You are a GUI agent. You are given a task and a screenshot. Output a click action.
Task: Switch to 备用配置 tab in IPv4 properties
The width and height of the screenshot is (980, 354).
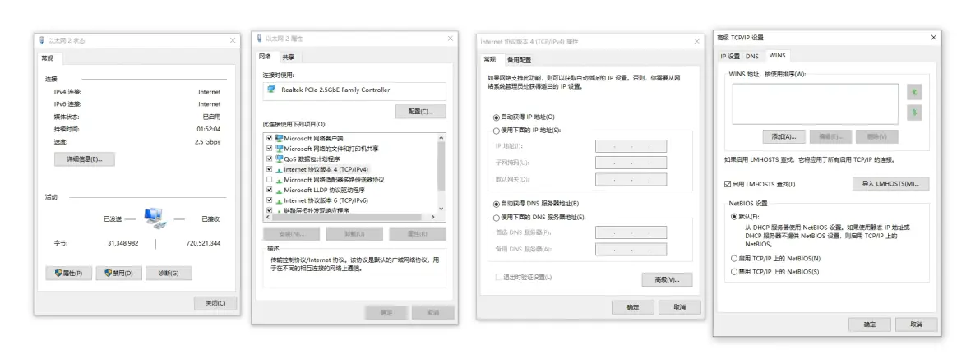(519, 60)
